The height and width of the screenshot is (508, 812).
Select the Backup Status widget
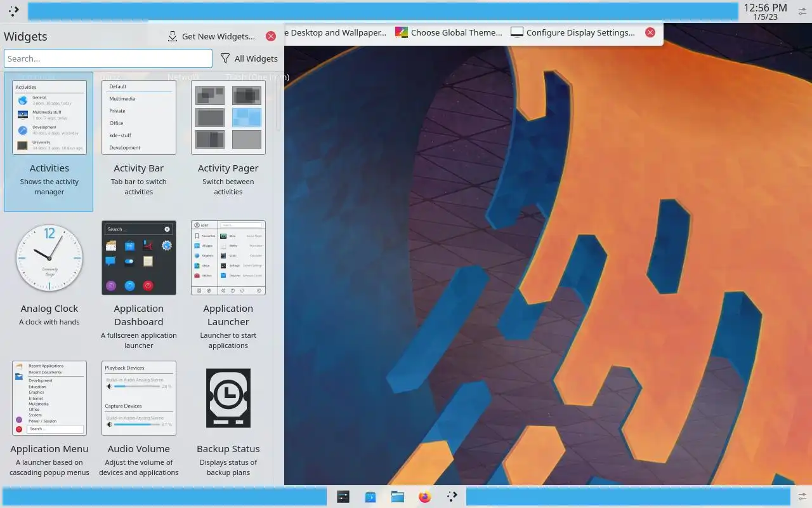tap(228, 420)
